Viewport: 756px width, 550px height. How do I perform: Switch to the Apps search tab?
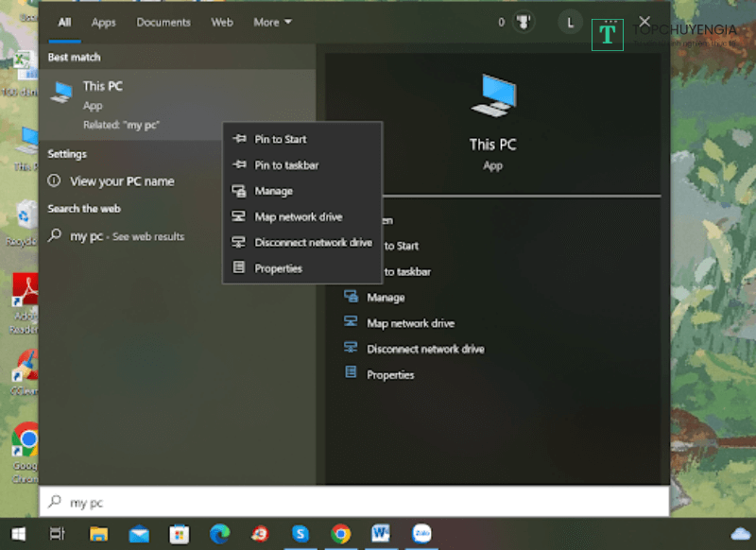coord(104,23)
